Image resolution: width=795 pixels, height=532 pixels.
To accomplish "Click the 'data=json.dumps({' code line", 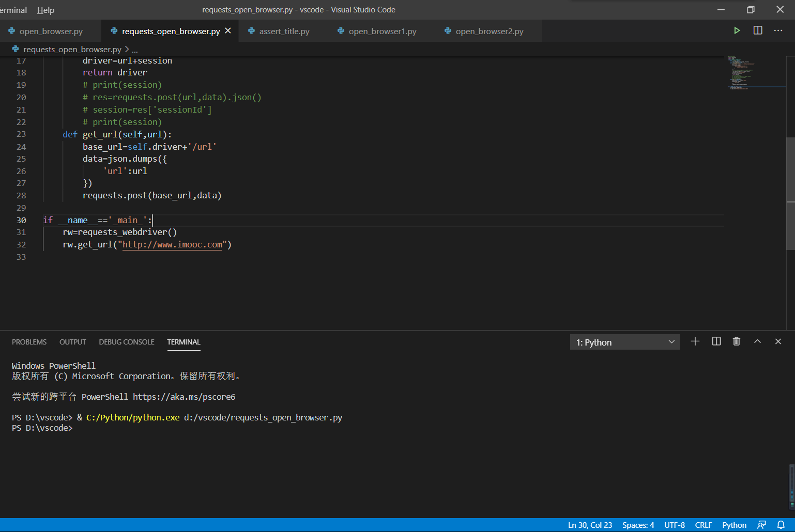I will pyautogui.click(x=125, y=159).
